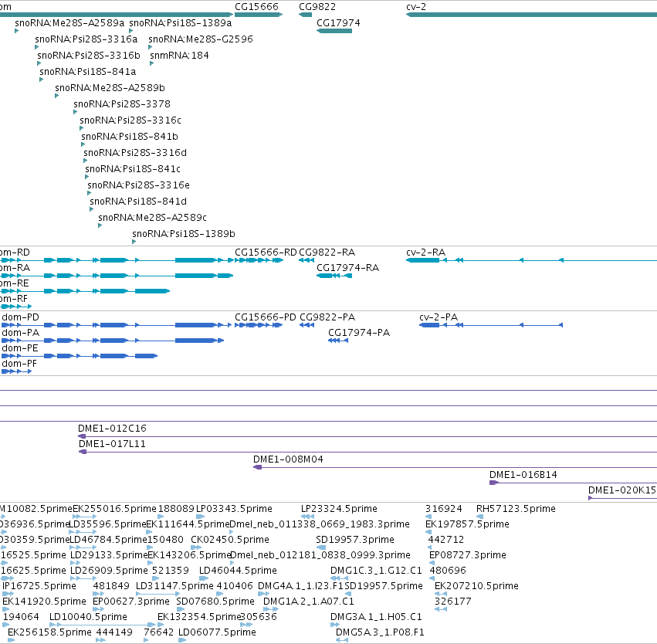Select snoRNA:Psi28S-3316d feature
657x644 pixels.
tap(86, 161)
